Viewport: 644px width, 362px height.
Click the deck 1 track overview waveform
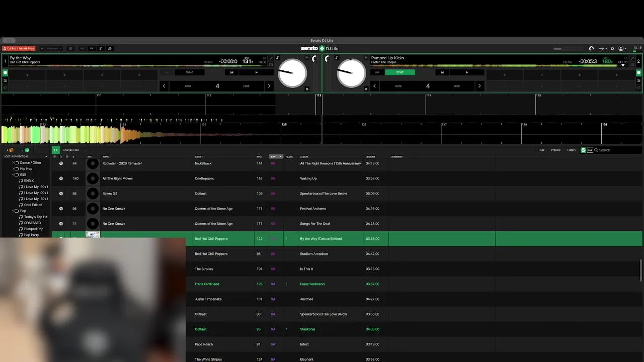(139, 65)
